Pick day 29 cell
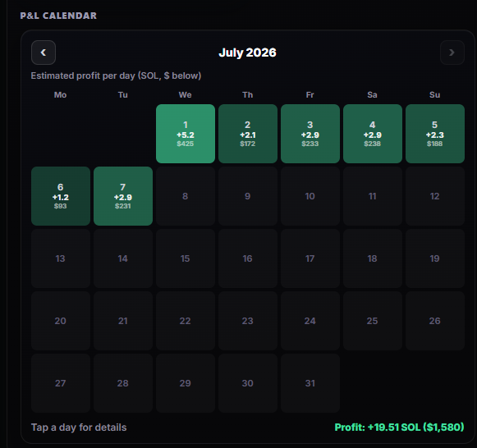 (186, 383)
